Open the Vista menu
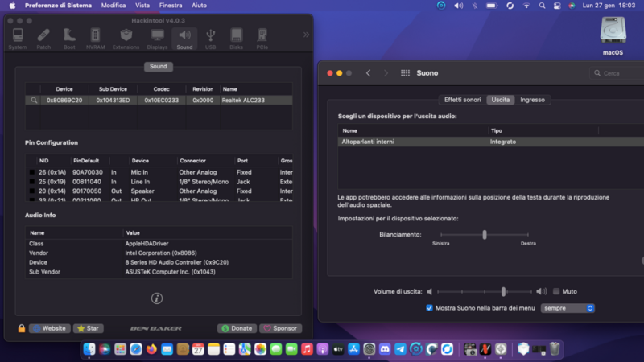This screenshot has width=644, height=362. click(x=142, y=6)
